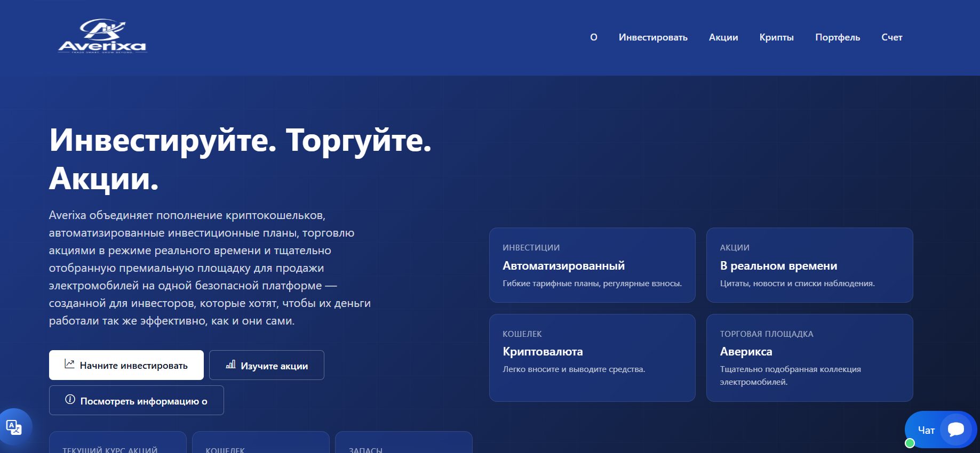Open the Счет navigation link

[x=891, y=37]
